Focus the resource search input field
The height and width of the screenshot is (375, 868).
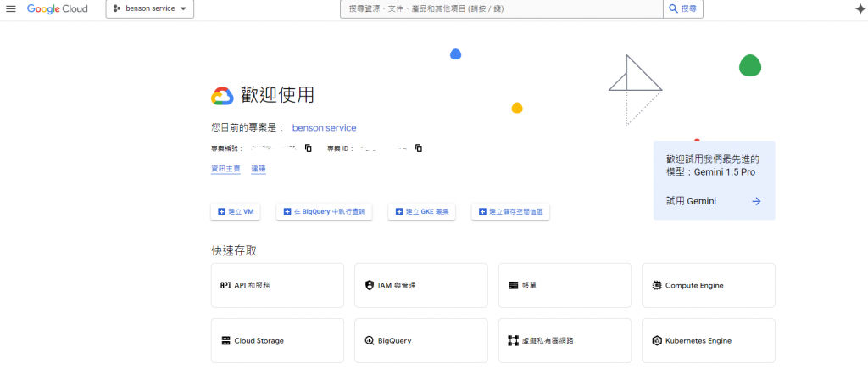502,8
